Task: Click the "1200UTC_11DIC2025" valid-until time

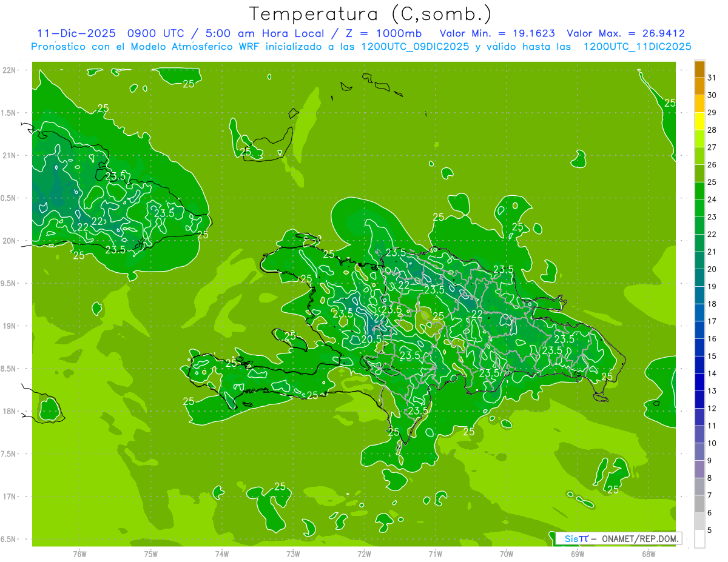Action: coord(637,47)
